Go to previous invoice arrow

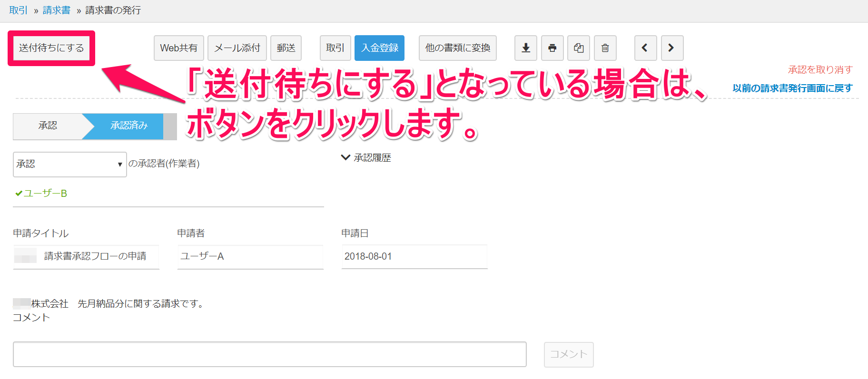pos(645,48)
